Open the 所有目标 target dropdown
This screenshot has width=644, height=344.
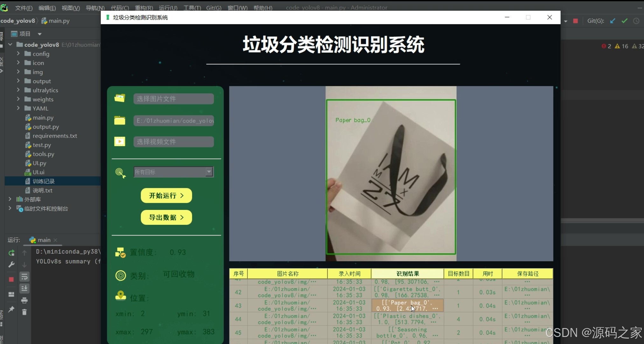209,172
